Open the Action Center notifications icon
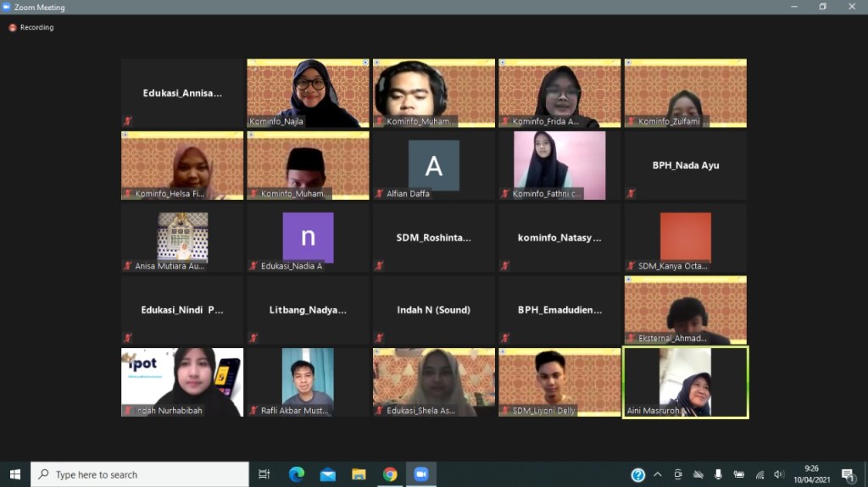The height and width of the screenshot is (487, 868). 848,474
